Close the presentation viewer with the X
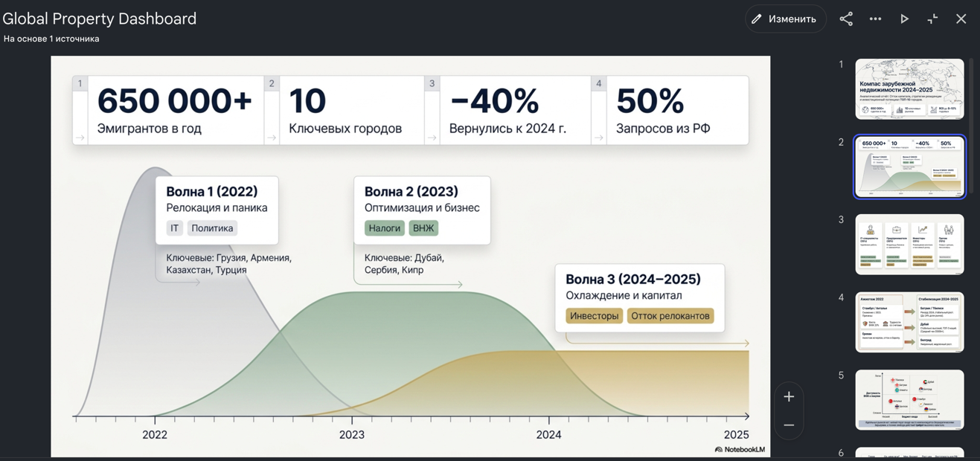The width and height of the screenshot is (980, 461). [x=961, y=19]
